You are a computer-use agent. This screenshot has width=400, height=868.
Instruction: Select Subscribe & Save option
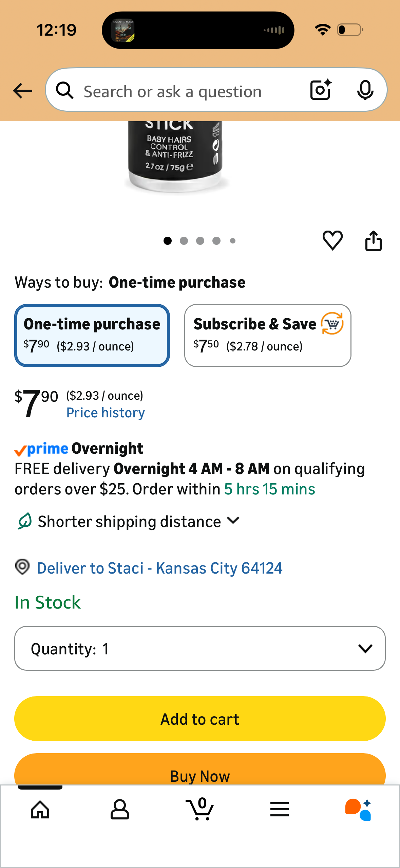pyautogui.click(x=268, y=336)
